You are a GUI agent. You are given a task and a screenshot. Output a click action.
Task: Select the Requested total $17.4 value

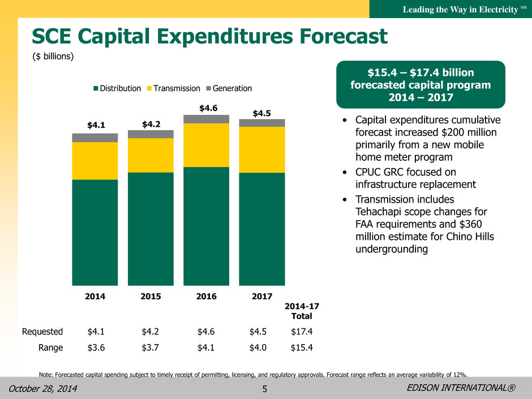pos(302,332)
